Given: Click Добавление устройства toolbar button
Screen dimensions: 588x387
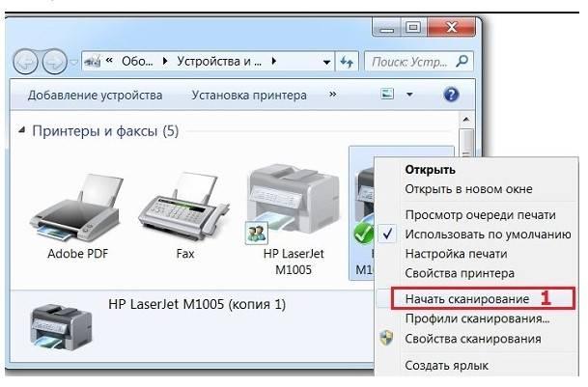Looking at the screenshot, I should coord(95,95).
